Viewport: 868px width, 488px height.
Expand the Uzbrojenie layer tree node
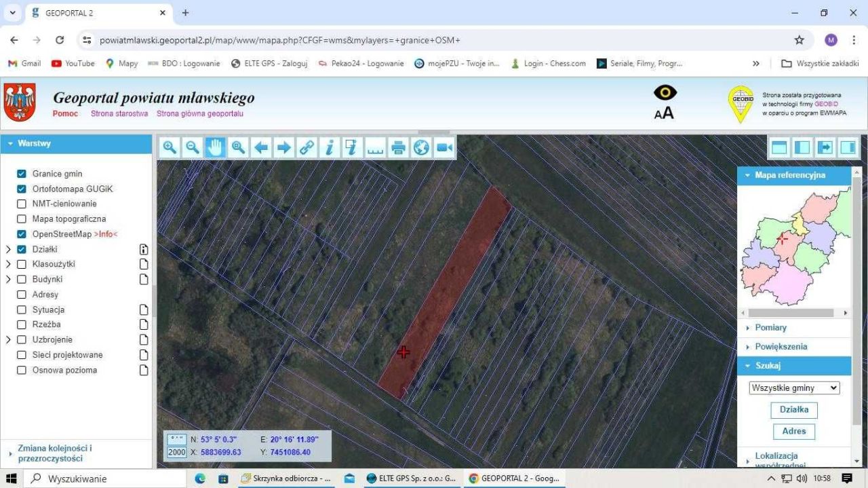point(8,339)
